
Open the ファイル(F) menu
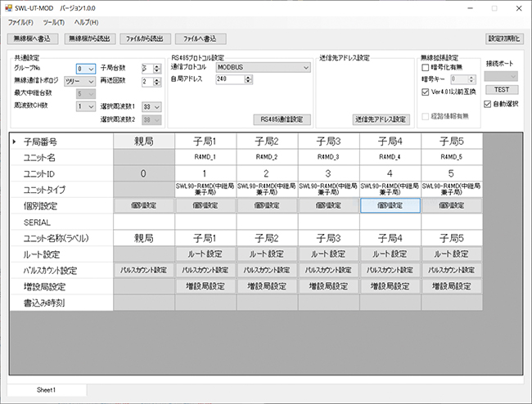click(20, 23)
